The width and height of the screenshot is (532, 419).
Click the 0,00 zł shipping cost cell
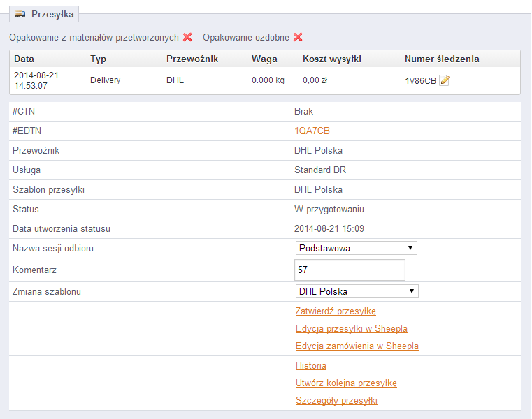pyautogui.click(x=315, y=80)
